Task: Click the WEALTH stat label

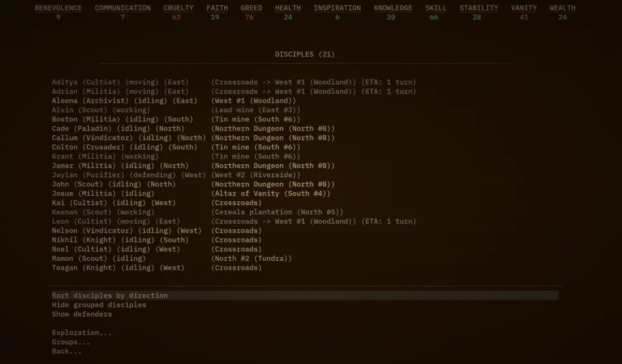Action: (562, 8)
